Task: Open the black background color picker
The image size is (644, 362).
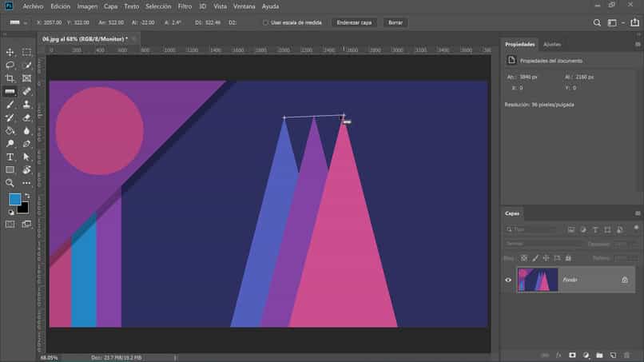Action: 24,209
